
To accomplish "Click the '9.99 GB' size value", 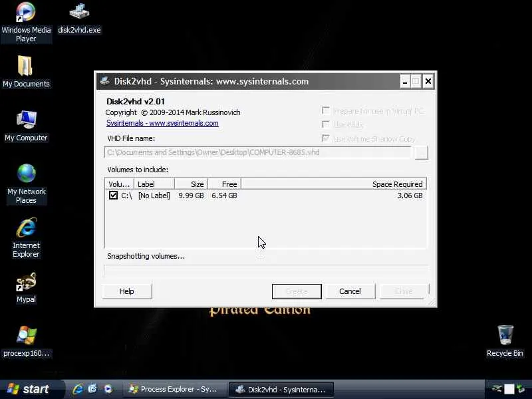I will [191, 196].
